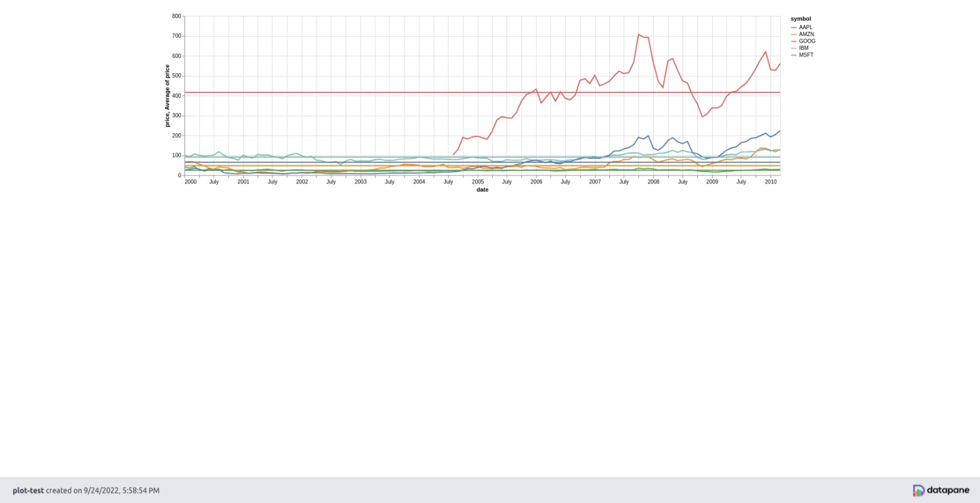Click the 2005 x-axis label
This screenshot has height=503, width=980.
(x=478, y=182)
